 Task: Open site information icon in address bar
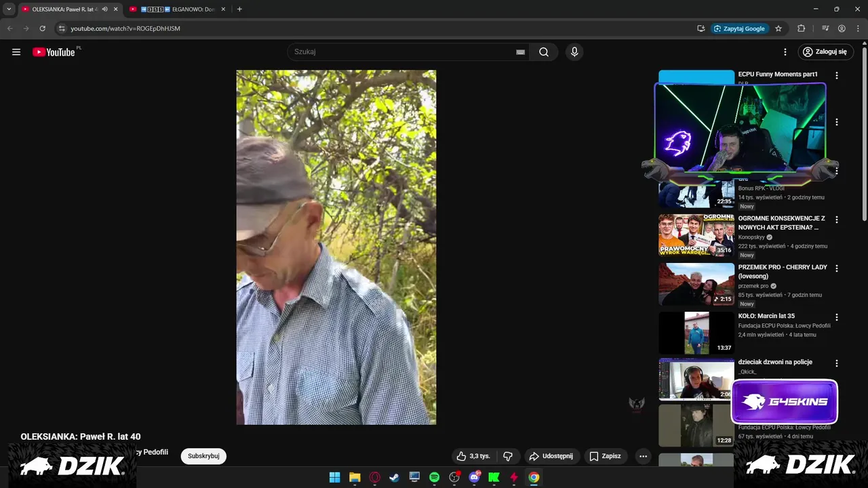pyautogui.click(x=61, y=28)
